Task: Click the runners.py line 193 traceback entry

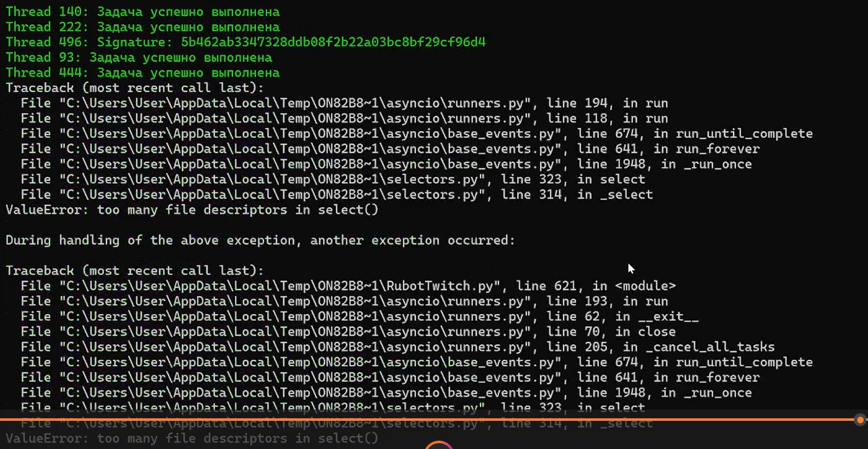Action: tap(344, 301)
